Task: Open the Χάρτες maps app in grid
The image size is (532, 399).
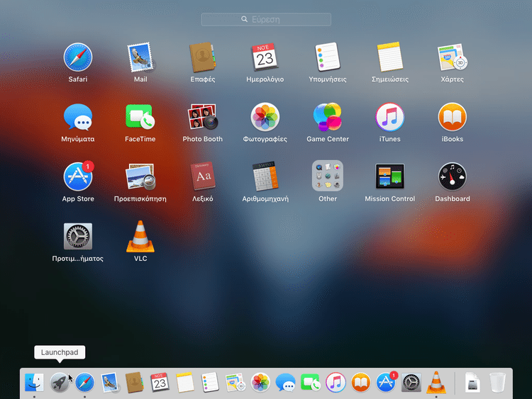Action: (x=453, y=57)
